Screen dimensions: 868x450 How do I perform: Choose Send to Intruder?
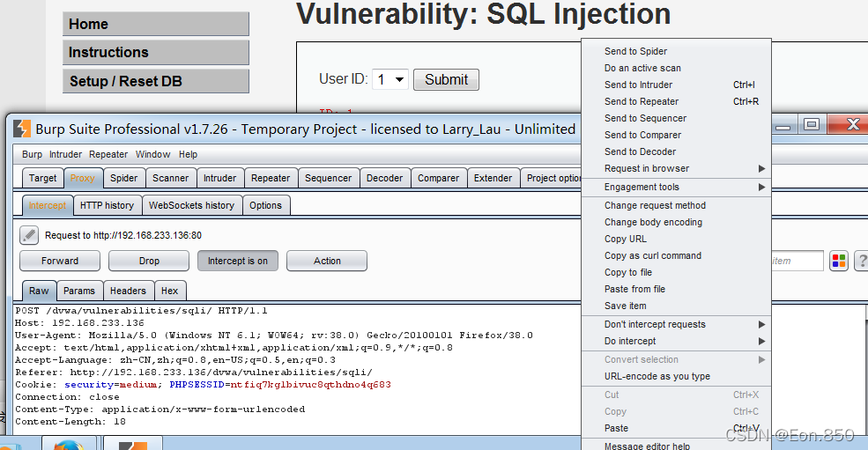click(x=676, y=85)
